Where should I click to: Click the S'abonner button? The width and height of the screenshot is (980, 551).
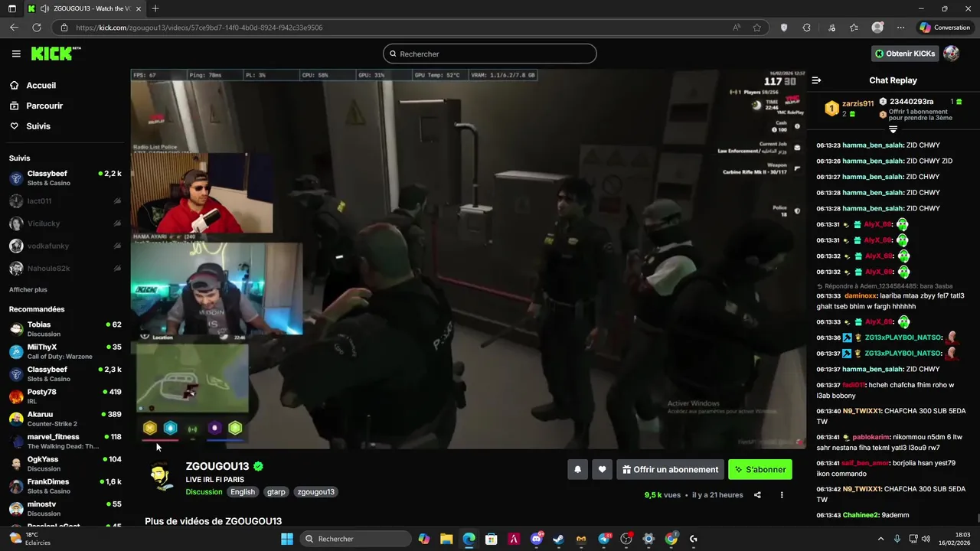[x=759, y=470]
